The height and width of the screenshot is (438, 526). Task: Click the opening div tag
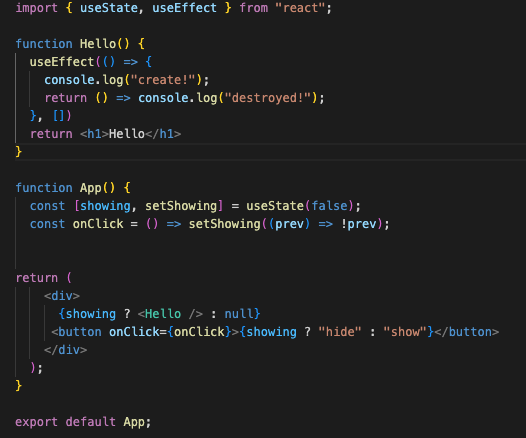coord(62,296)
